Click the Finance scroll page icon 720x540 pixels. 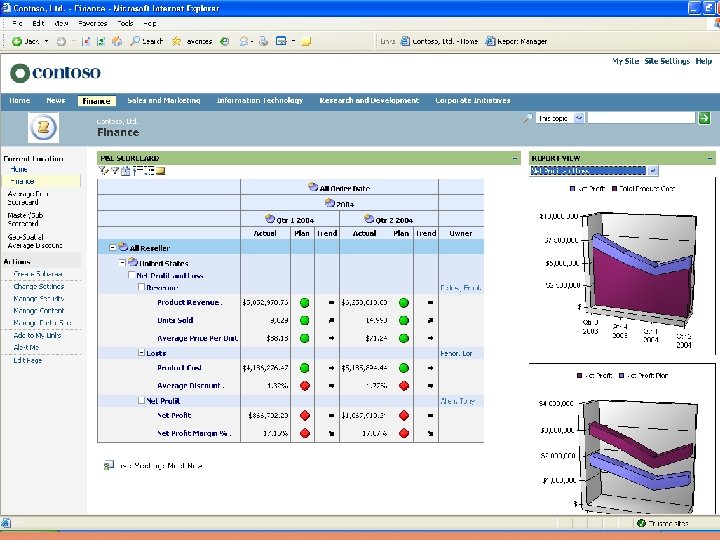click(43, 127)
